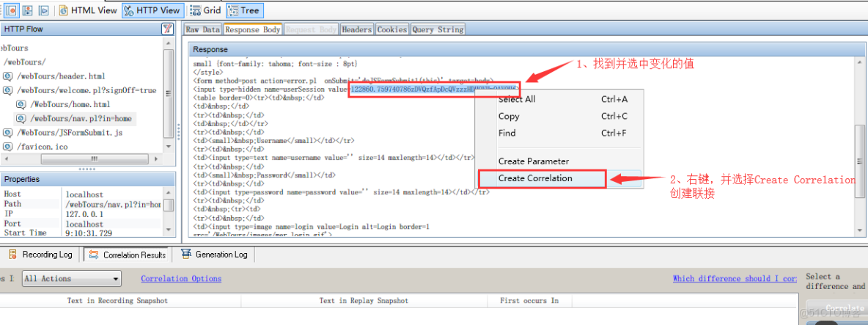Select /webTours/welcome.pl?signOff=true request

(87, 90)
